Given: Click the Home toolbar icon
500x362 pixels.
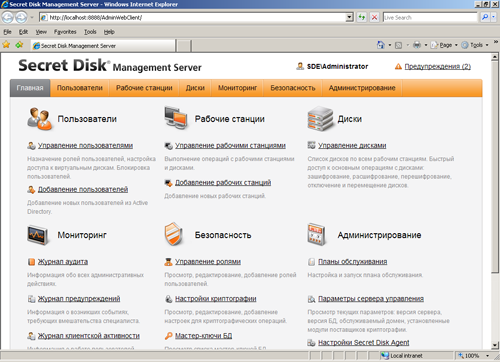Looking at the screenshot, I should [381, 45].
